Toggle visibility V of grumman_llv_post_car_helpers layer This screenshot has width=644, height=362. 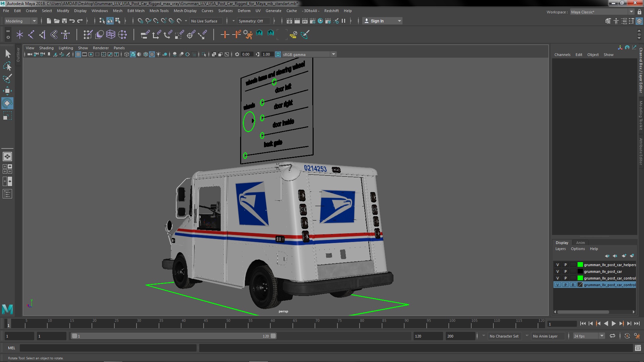[x=557, y=265]
